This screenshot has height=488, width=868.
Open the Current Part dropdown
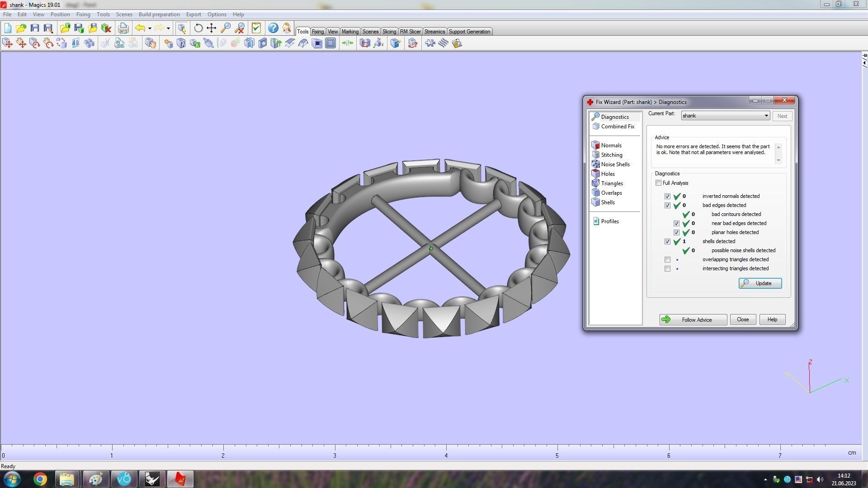point(766,116)
